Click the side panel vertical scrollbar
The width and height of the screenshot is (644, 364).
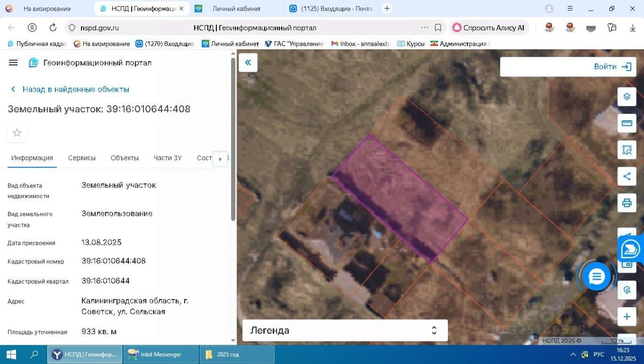[x=233, y=138]
